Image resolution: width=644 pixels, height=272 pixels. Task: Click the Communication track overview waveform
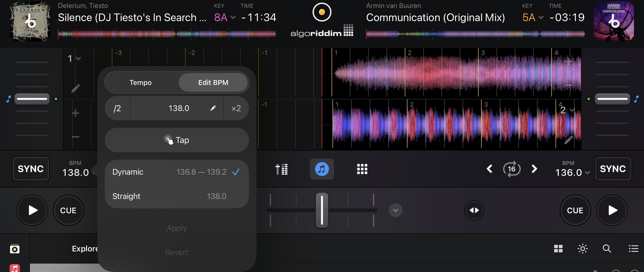coord(476,34)
